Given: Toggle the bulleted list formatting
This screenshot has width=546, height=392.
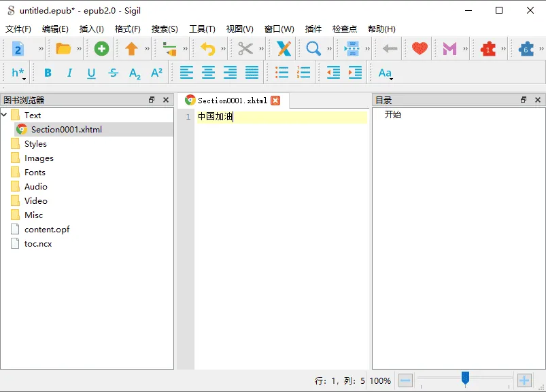Looking at the screenshot, I should pyautogui.click(x=282, y=72).
